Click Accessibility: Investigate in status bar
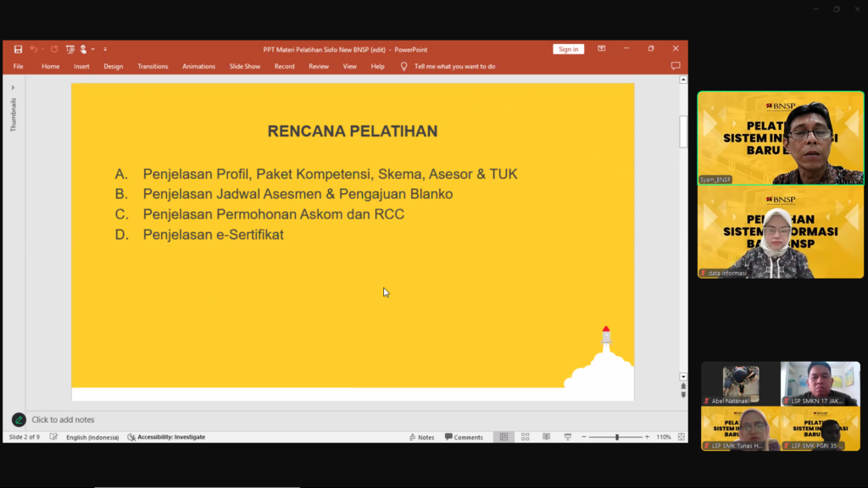 [166, 437]
